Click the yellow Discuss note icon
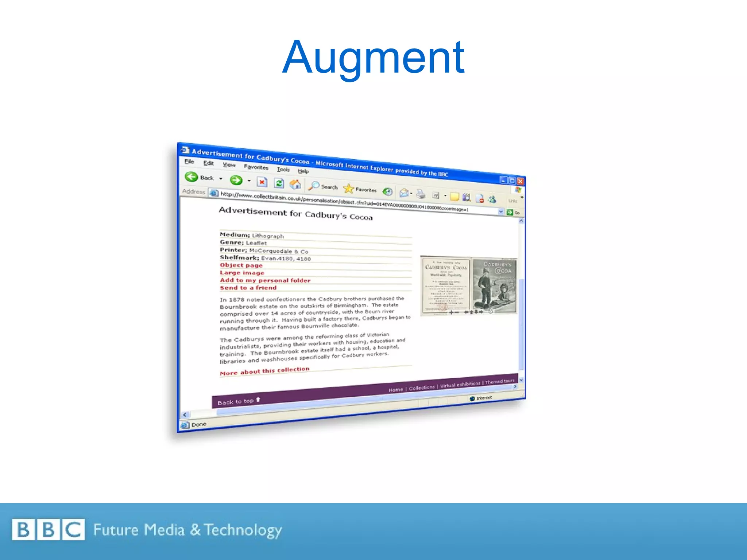 (x=454, y=197)
